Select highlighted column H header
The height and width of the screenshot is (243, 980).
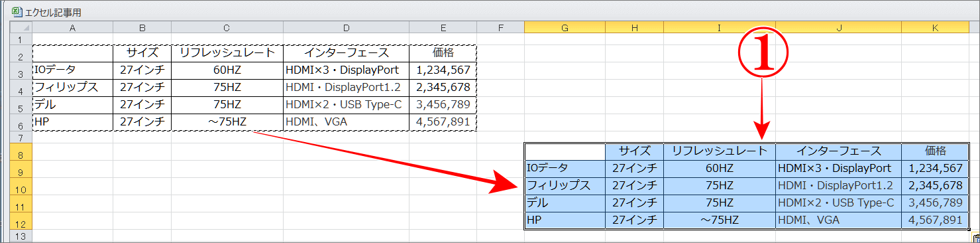(x=634, y=27)
